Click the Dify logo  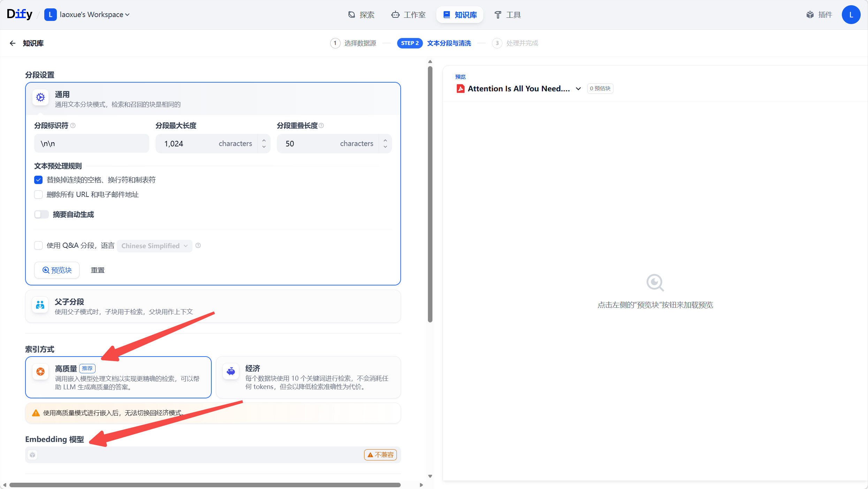coord(20,14)
